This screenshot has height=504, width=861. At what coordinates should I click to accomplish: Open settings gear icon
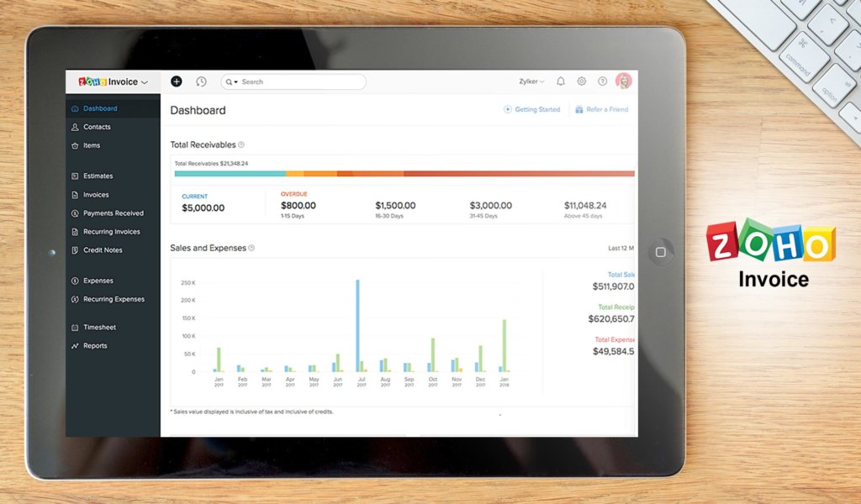(x=582, y=81)
